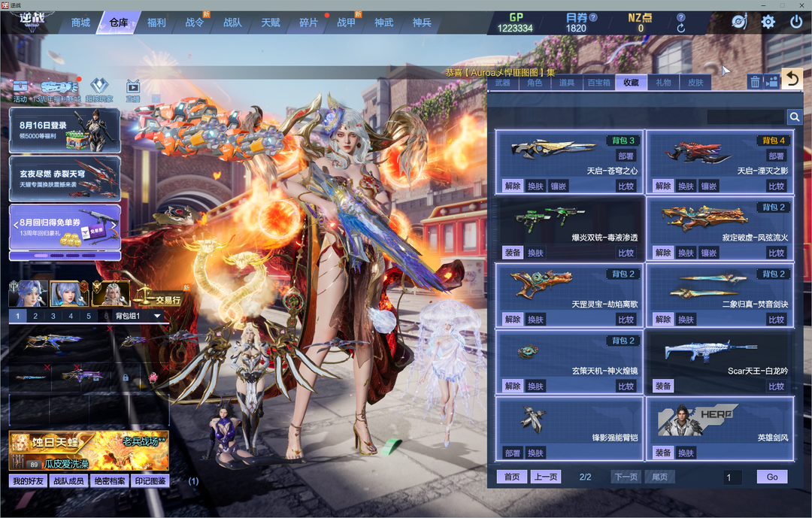Viewport: 812px width, 518px height.
Task: Click 换肤 on 英雄剑风
Action: coord(686,453)
